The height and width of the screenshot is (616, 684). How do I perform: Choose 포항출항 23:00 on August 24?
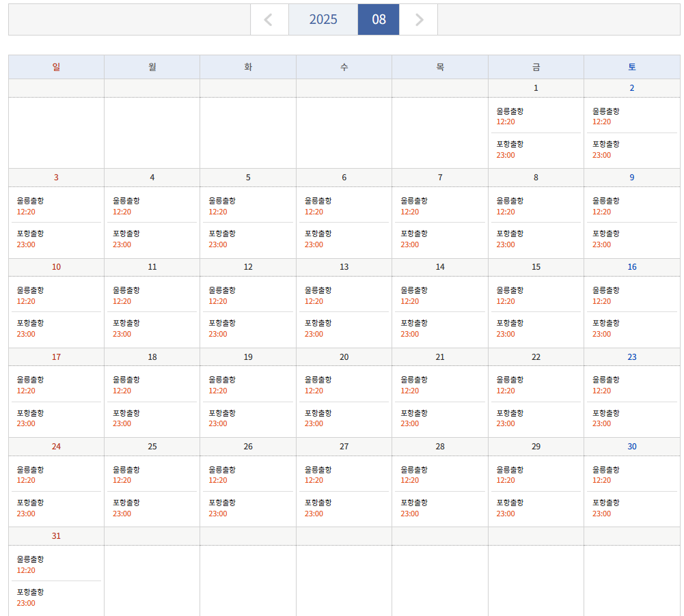point(30,508)
